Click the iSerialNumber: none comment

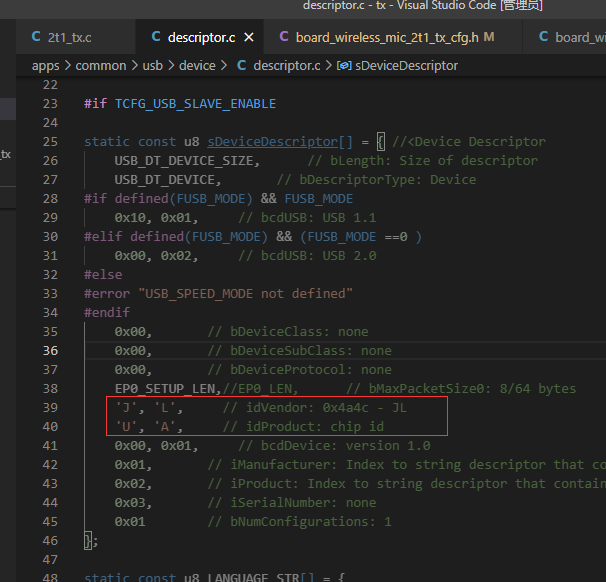click(x=292, y=503)
